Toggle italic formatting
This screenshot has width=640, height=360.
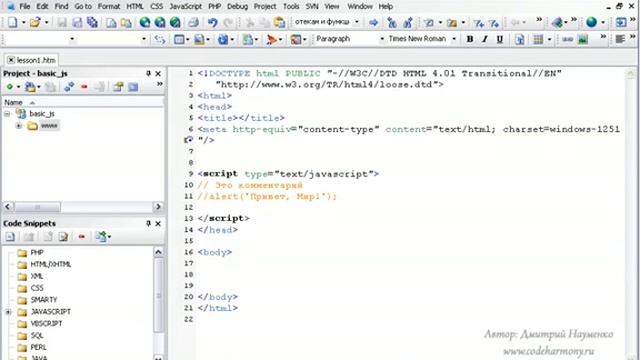point(484,39)
